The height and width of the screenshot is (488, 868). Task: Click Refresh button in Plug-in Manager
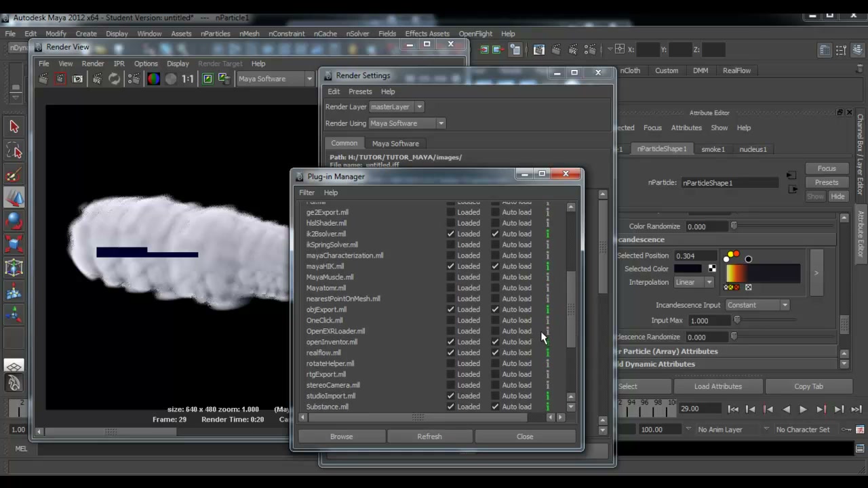pyautogui.click(x=429, y=436)
